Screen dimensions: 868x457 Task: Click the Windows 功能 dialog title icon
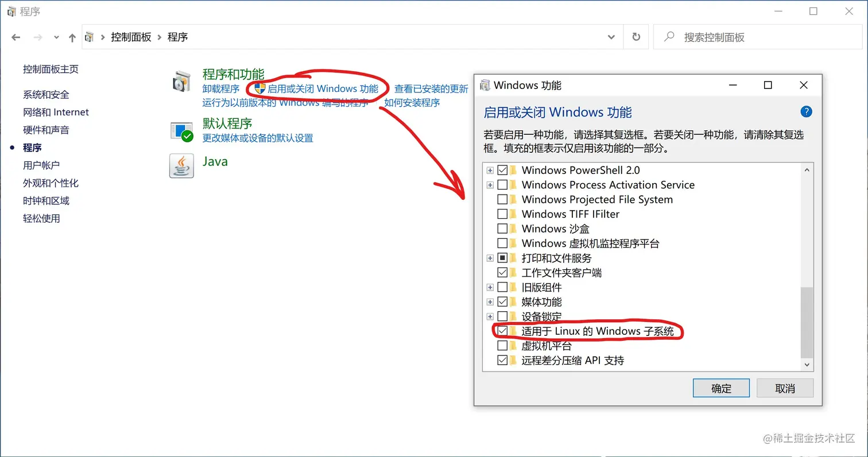[485, 85]
